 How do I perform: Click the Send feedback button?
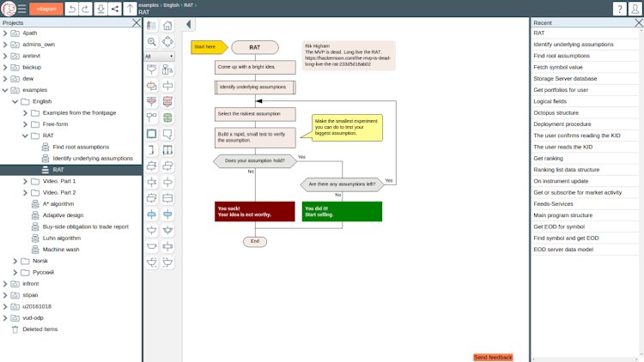click(x=493, y=358)
